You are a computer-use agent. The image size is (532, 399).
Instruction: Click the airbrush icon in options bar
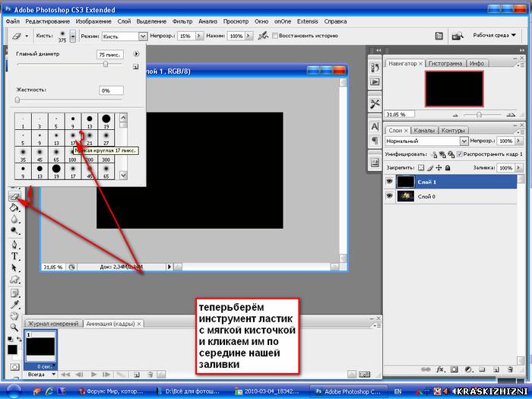[x=263, y=36]
